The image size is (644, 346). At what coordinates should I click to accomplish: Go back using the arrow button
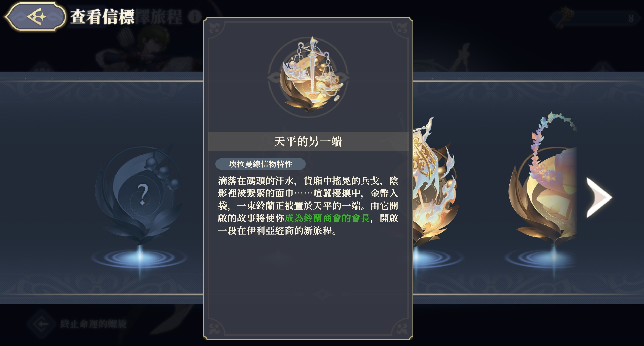coord(35,16)
